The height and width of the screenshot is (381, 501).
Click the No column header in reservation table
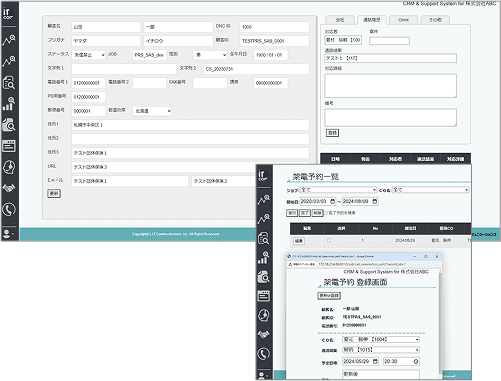coord(375,228)
